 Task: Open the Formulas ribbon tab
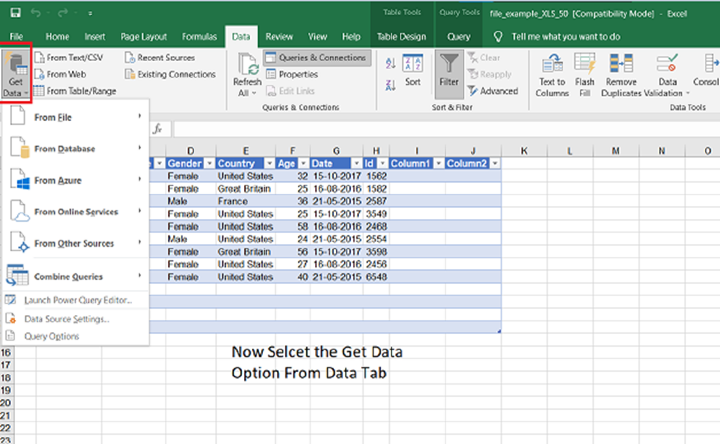(x=198, y=37)
